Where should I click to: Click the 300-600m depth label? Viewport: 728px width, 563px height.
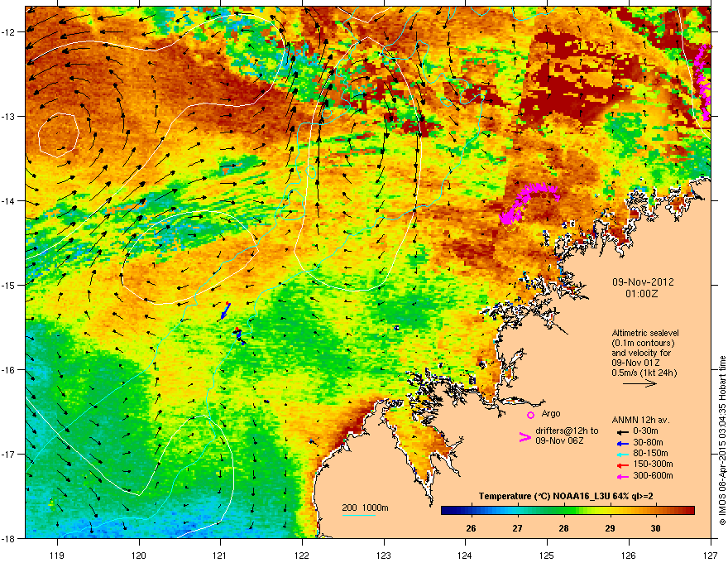click(653, 476)
